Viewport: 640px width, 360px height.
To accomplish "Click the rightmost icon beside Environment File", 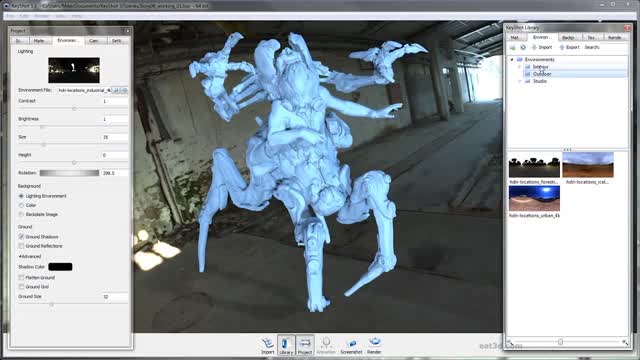I will pyautogui.click(x=124, y=90).
